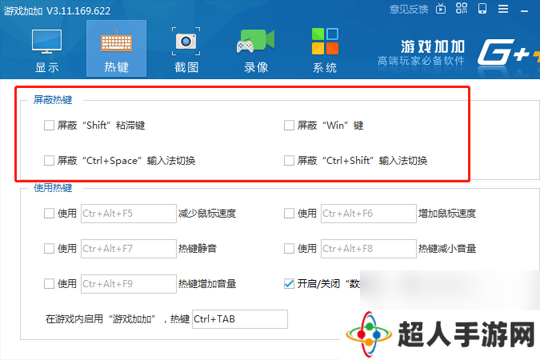The image size is (540, 360).
Task: Click the Ctr+Alt+F8 hotkey field
Action: 369,249
